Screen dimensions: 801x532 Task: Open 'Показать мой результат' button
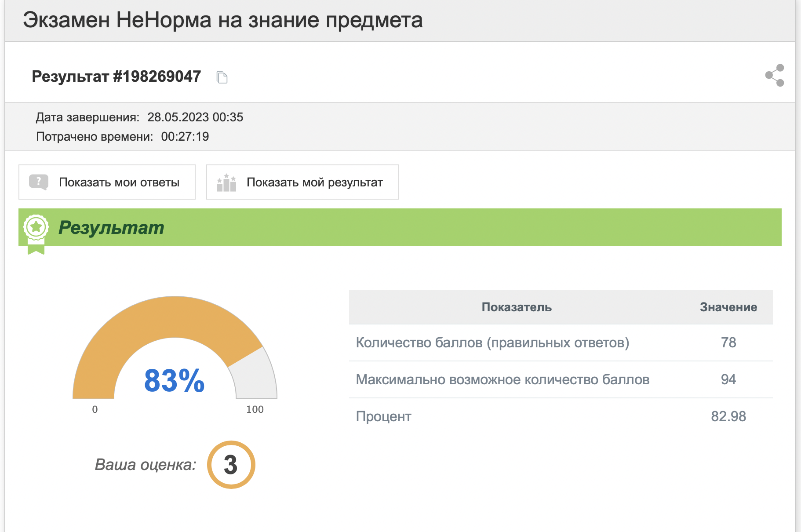click(x=302, y=182)
